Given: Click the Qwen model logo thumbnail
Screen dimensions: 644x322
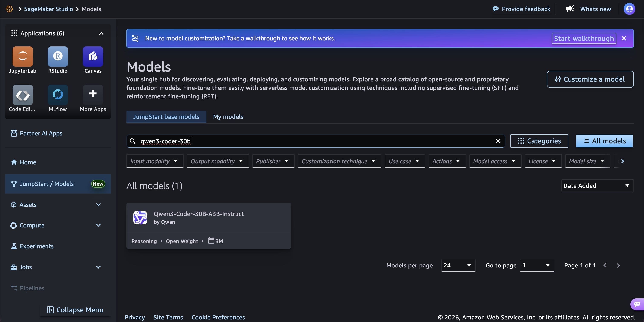Looking at the screenshot, I should click(x=140, y=217).
